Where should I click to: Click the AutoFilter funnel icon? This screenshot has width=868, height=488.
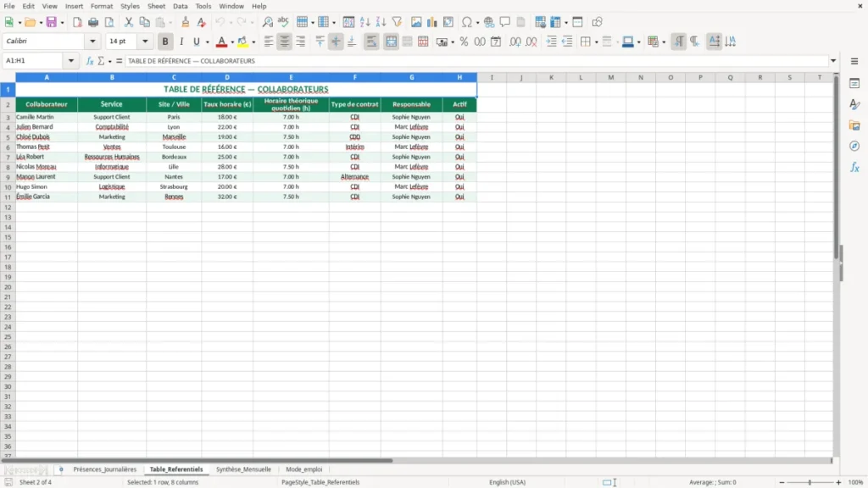(397, 22)
